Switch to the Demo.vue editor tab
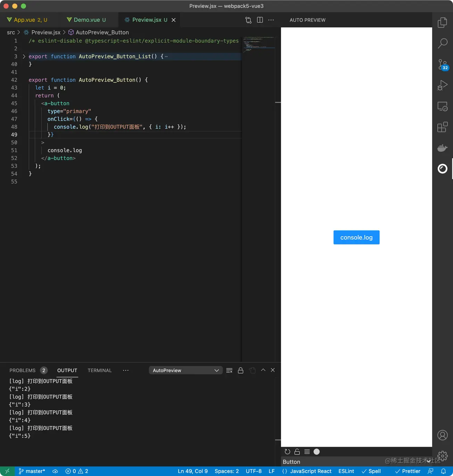The height and width of the screenshot is (476, 453). tap(87, 20)
